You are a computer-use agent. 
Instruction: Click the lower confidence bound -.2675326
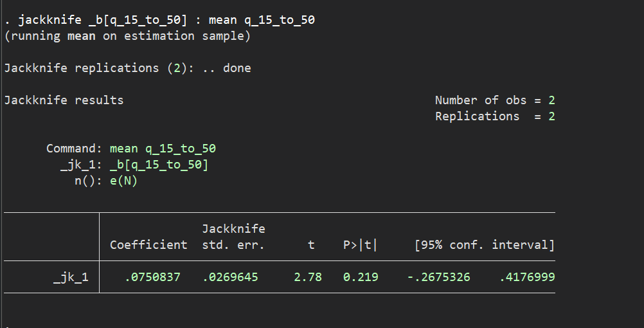tap(438, 277)
